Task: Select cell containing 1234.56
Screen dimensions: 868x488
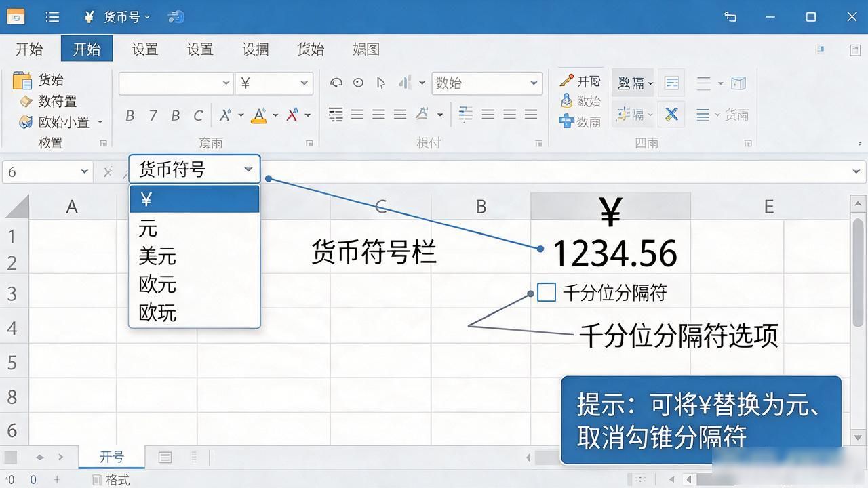Action: click(611, 253)
